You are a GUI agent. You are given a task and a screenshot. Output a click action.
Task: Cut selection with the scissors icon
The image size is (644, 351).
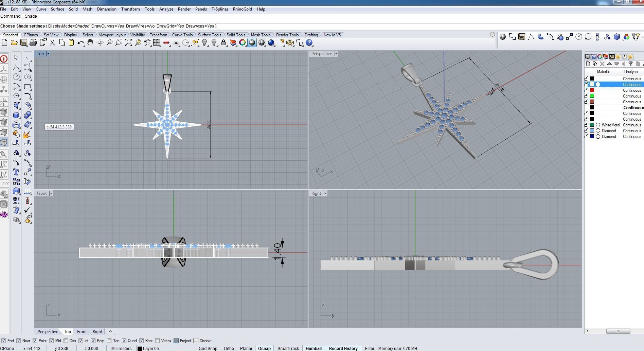(52, 42)
